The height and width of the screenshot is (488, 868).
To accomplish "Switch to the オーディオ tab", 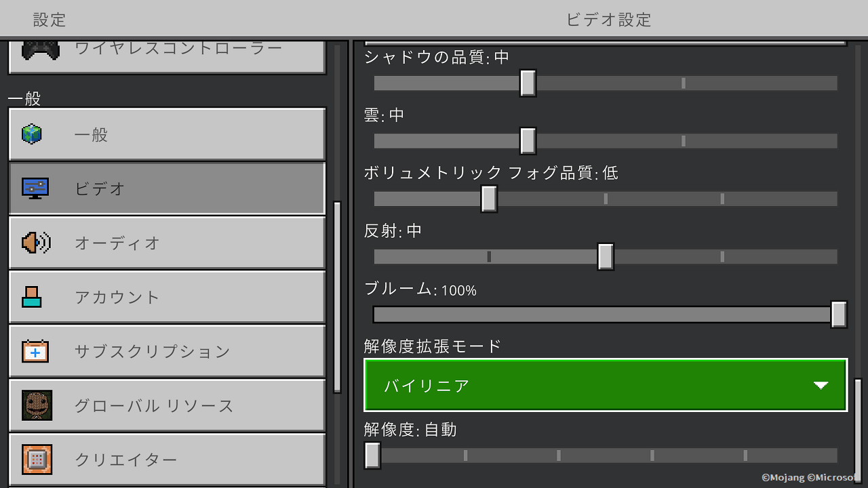I will pos(167,243).
